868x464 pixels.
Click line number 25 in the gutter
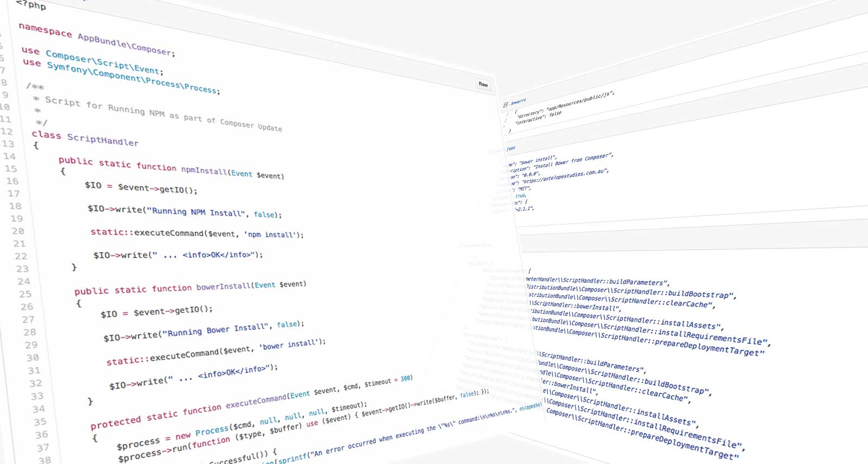tap(25, 294)
